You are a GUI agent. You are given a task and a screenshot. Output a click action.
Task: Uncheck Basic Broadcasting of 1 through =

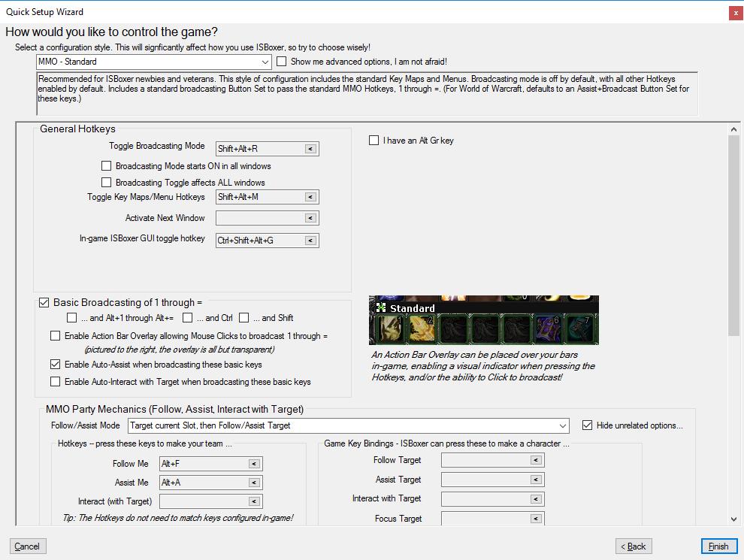(x=44, y=303)
